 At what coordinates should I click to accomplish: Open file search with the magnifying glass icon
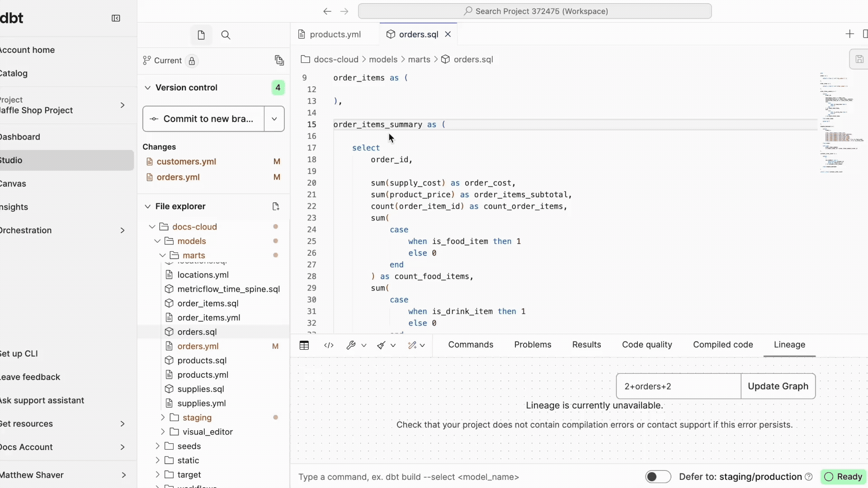tap(226, 35)
